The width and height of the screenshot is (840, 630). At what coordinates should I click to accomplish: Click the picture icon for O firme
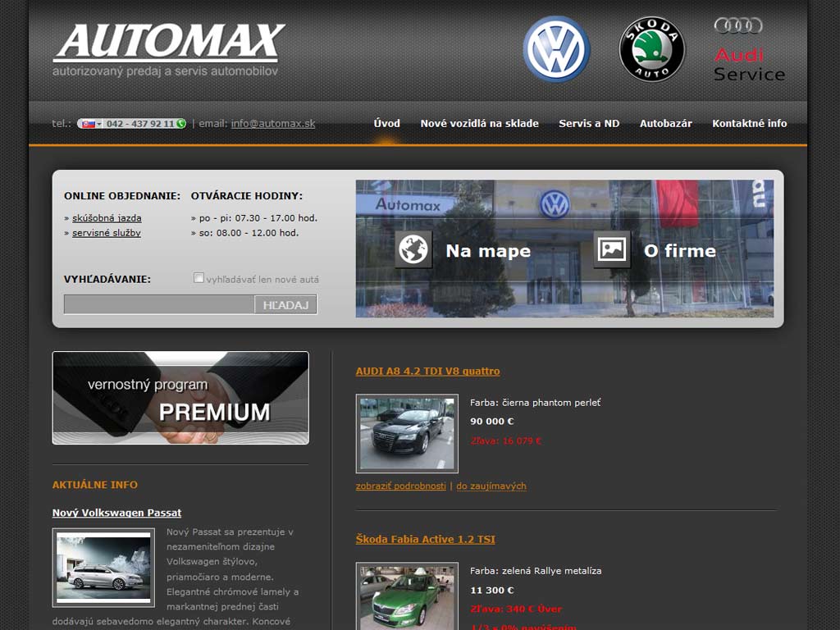click(612, 249)
